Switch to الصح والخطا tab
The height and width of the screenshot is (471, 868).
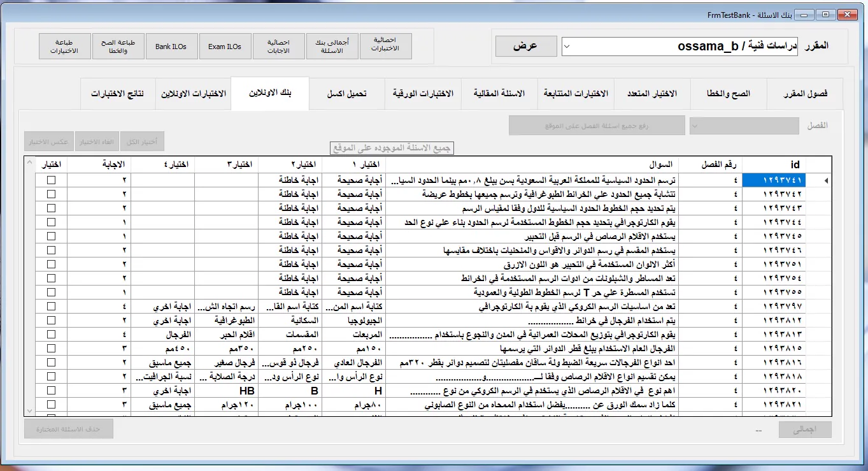(729, 94)
